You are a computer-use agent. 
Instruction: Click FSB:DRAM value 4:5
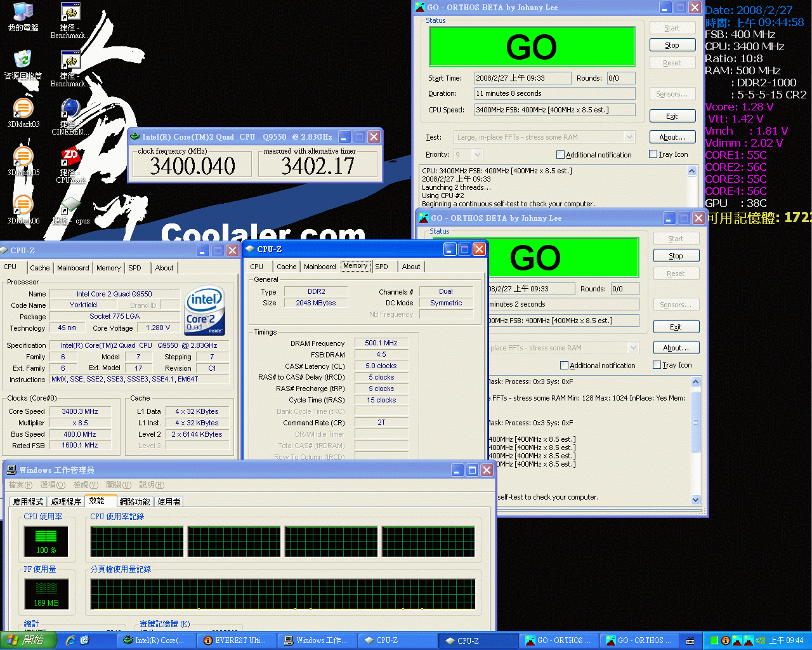381,354
